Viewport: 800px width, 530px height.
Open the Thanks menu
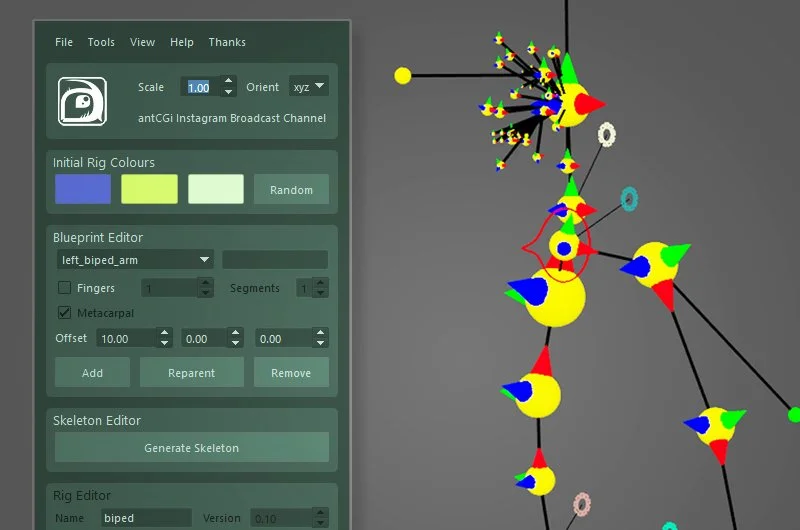pos(227,42)
